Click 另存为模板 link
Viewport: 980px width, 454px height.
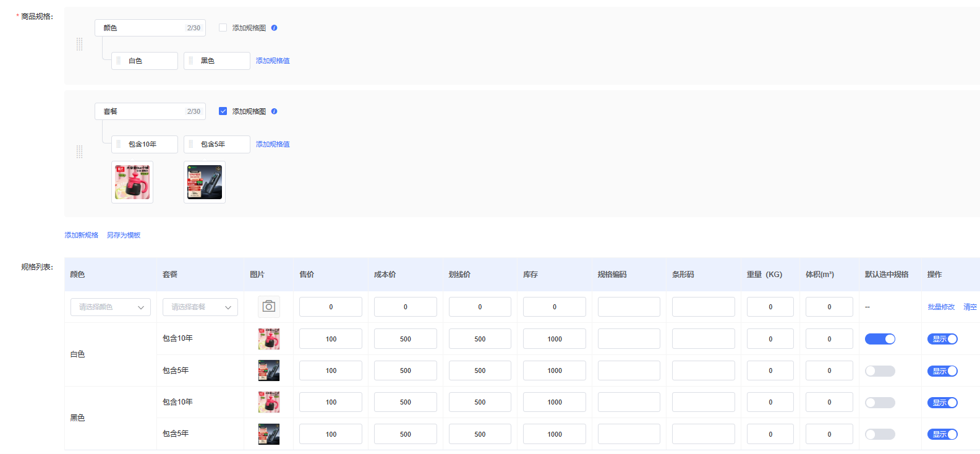[x=124, y=235]
